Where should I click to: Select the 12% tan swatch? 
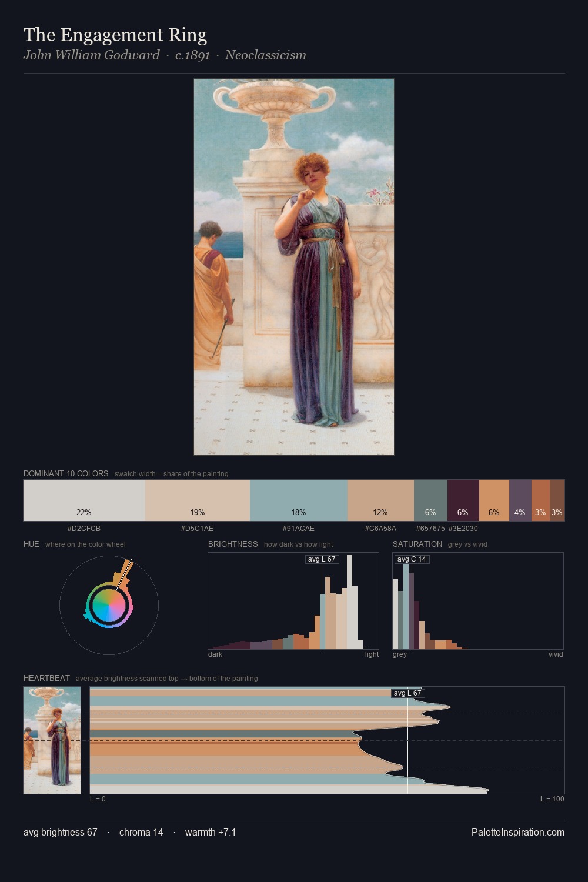point(380,500)
